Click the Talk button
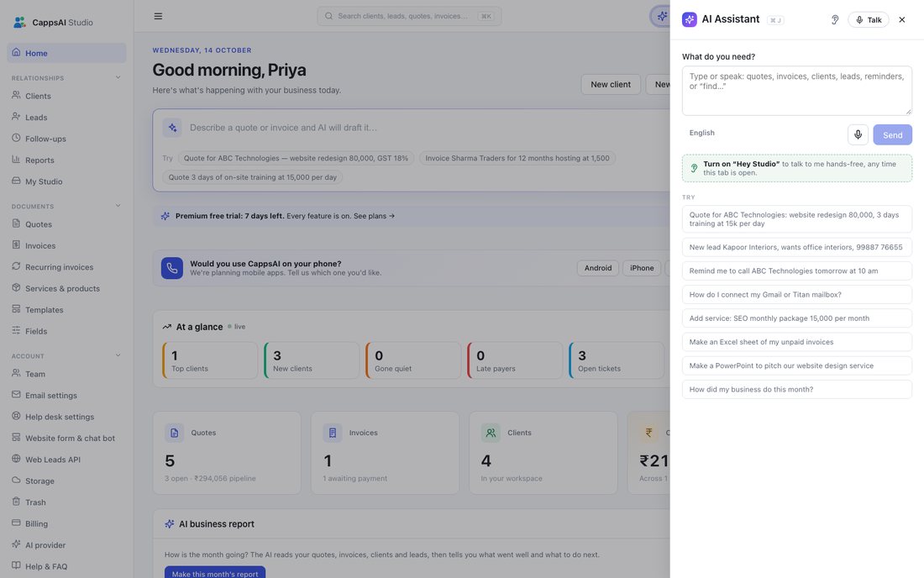Viewport: 924px width, 578px height. [869, 20]
